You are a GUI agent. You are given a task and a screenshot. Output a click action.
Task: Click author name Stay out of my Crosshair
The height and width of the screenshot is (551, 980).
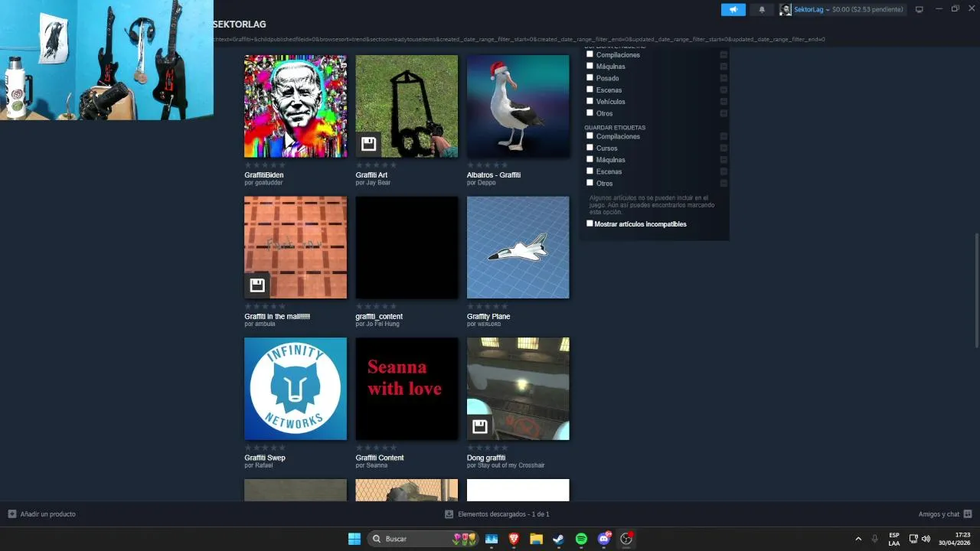click(511, 465)
